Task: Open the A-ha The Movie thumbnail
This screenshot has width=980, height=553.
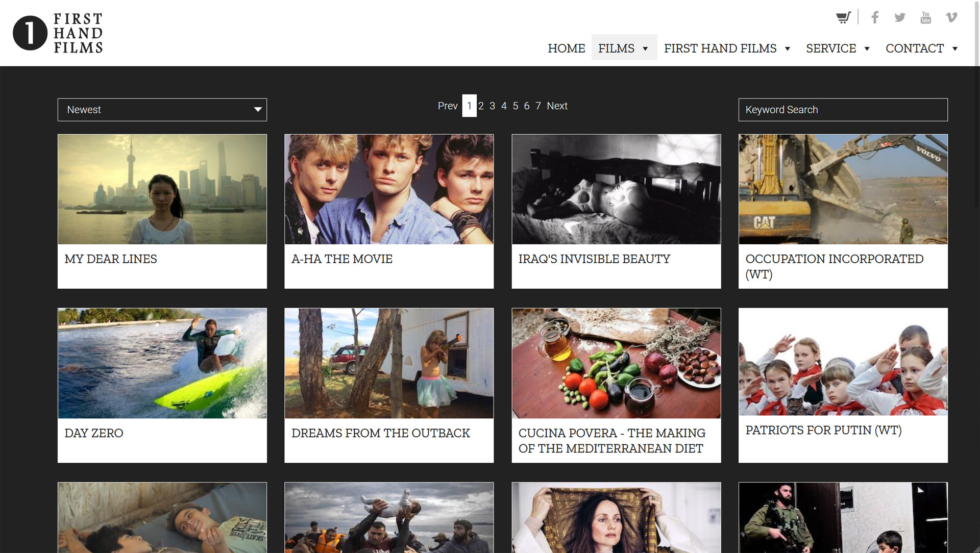Action: click(389, 189)
